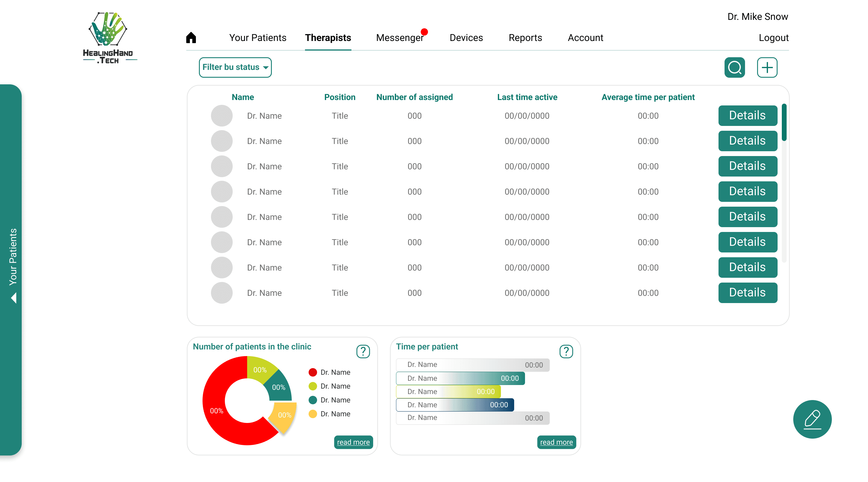Open the Reports tab
Image resolution: width=868 pixels, height=482 pixels.
pyautogui.click(x=525, y=38)
